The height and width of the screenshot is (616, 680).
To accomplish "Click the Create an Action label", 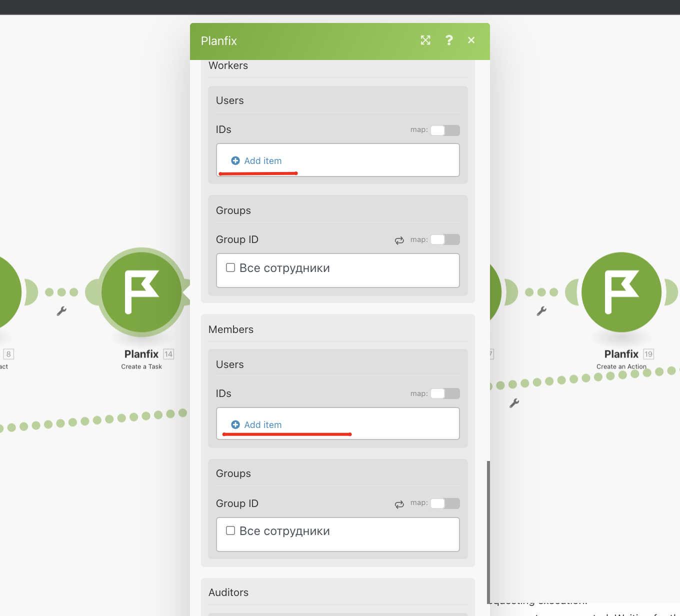I will (621, 366).
